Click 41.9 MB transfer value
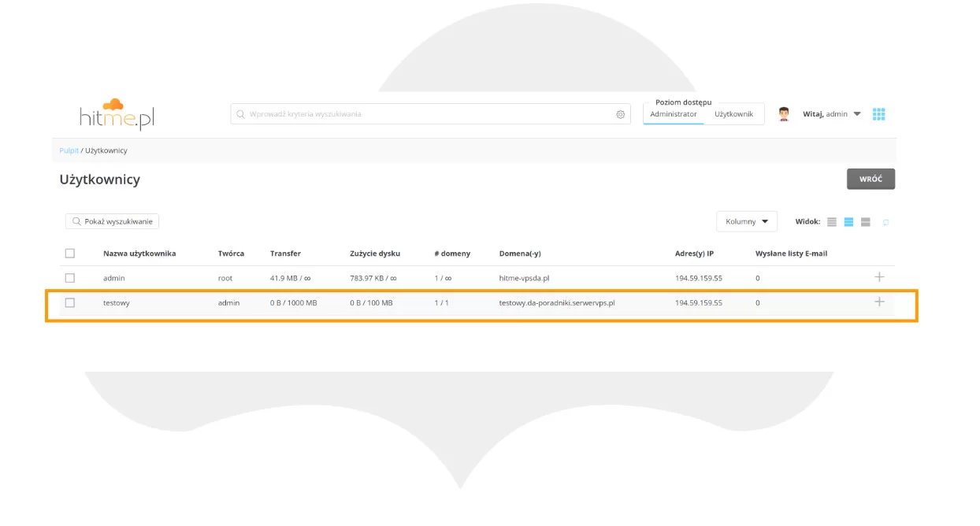Screen dimensions: 980x526 click(x=291, y=278)
